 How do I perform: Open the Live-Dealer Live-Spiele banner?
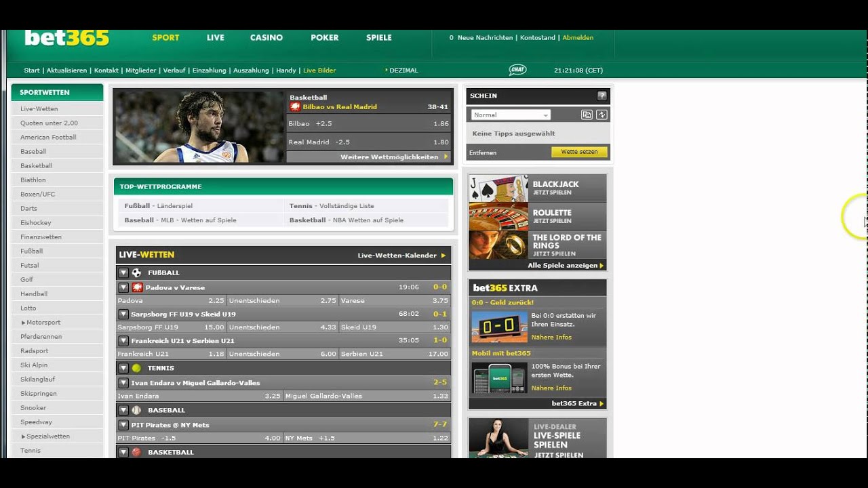pyautogui.click(x=538, y=438)
